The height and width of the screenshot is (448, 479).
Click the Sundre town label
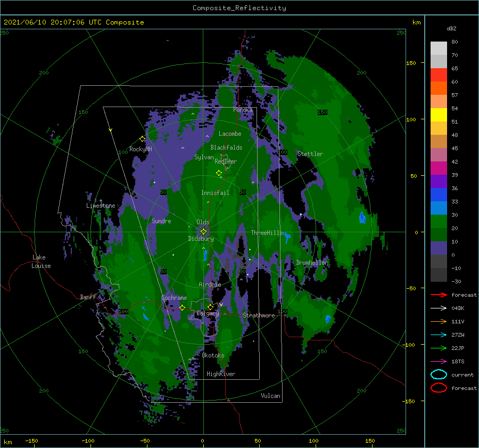[161, 221]
